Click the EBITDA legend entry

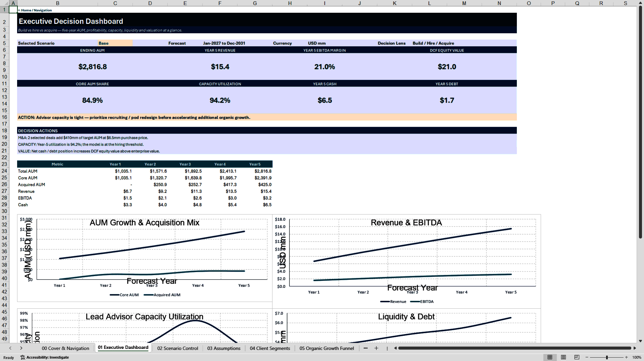point(422,302)
